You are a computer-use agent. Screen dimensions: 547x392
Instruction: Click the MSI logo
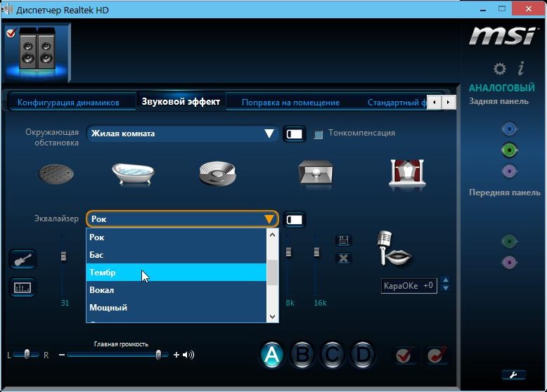tap(501, 37)
